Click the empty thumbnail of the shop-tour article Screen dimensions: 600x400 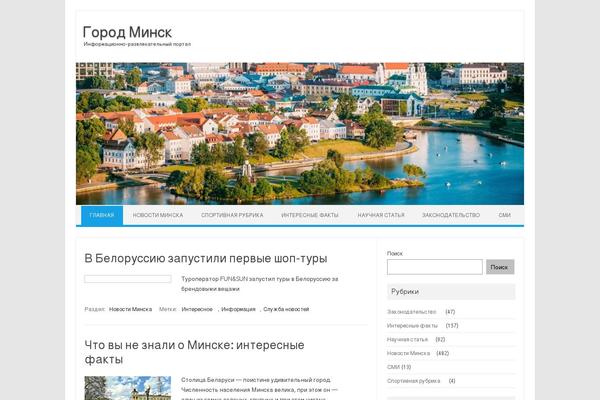coord(128,279)
